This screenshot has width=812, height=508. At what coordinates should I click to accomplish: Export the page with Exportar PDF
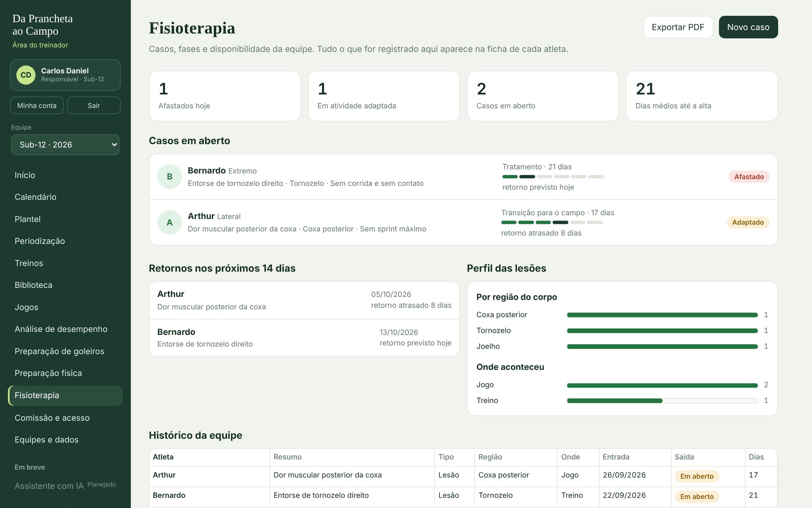pos(678,27)
